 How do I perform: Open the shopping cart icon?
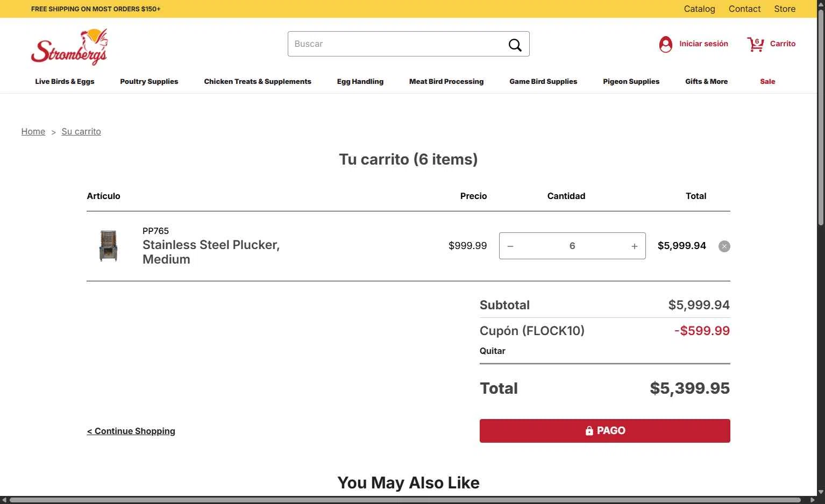(756, 44)
